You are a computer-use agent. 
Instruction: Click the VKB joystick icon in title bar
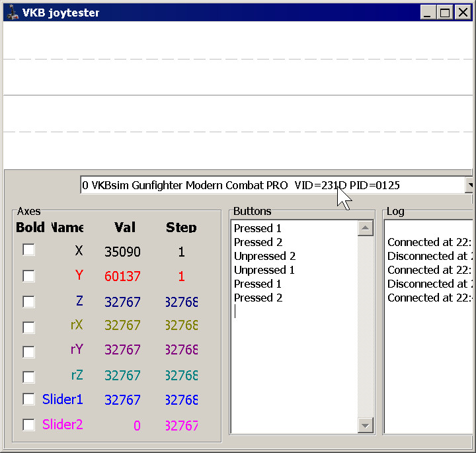(x=13, y=13)
